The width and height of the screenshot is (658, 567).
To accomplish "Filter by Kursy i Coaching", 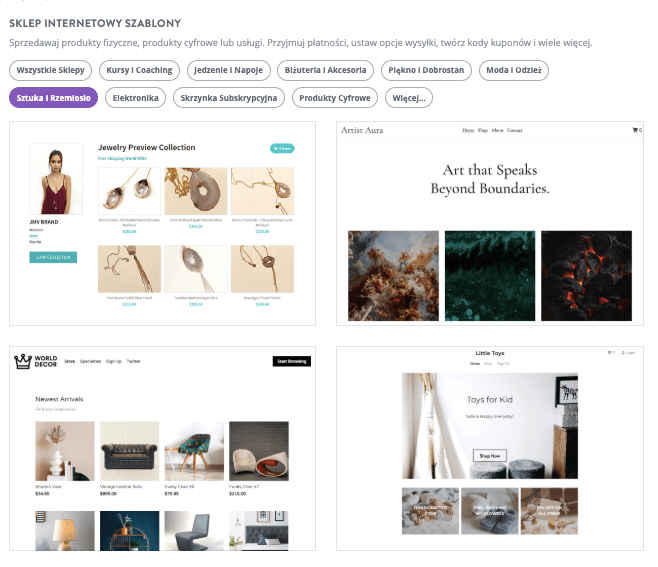I will click(x=139, y=70).
